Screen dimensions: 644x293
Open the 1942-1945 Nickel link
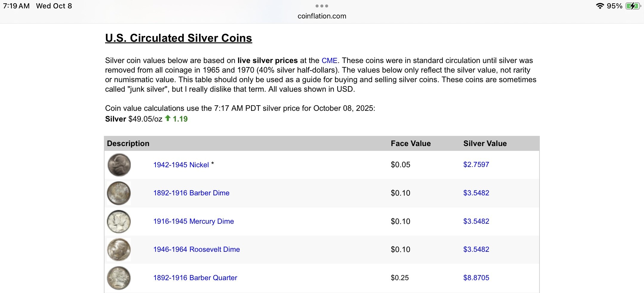point(181,165)
